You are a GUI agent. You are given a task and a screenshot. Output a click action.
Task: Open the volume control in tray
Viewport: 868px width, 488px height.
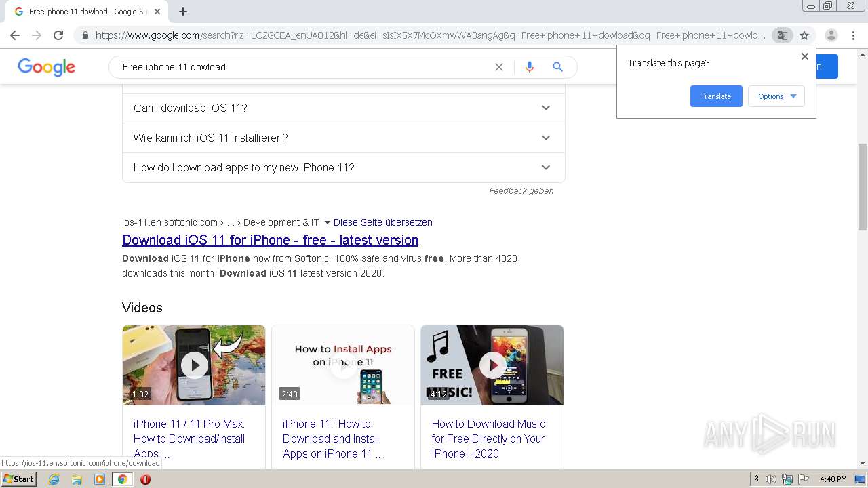point(771,479)
